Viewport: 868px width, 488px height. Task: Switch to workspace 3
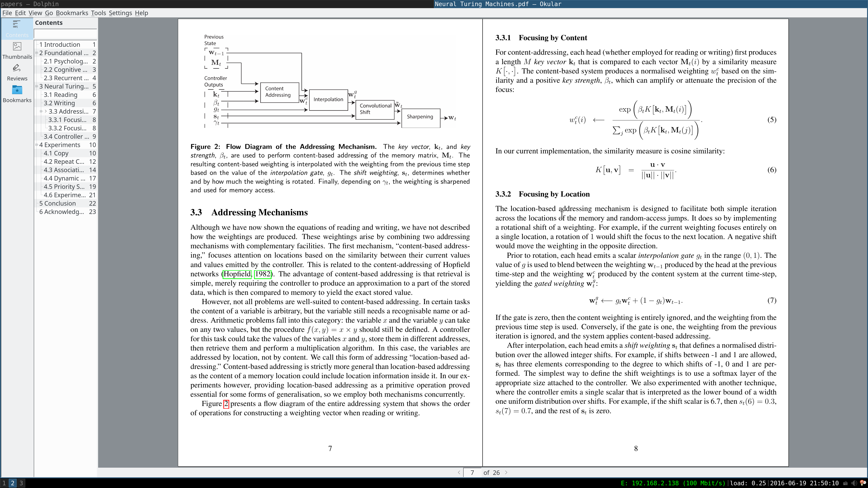tap(21, 483)
